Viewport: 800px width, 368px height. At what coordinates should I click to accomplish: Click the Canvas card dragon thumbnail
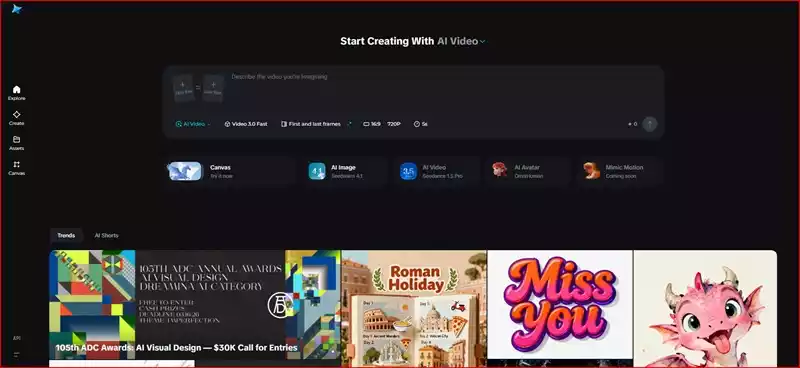(186, 171)
